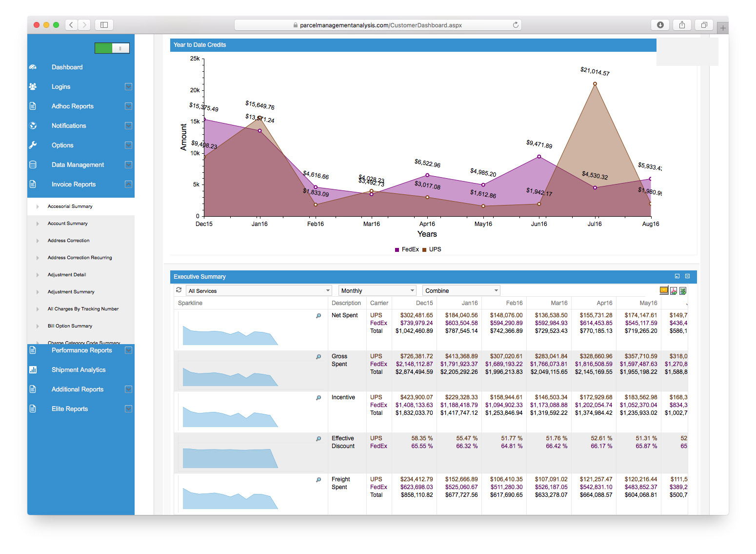
Task: Select the Shipment Analytics bar chart icon
Action: click(33, 369)
